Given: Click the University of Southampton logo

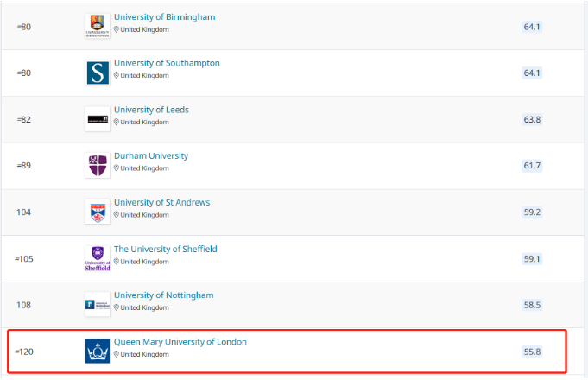Looking at the screenshot, I should [98, 73].
